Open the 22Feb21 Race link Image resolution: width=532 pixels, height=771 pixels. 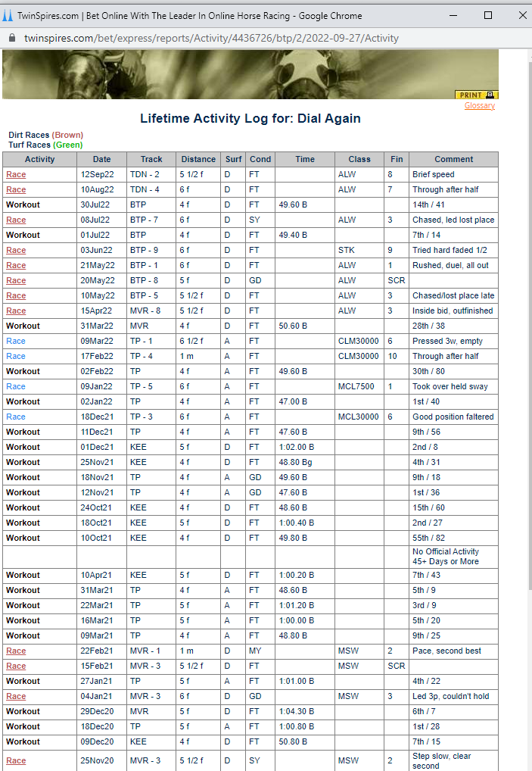coord(16,651)
